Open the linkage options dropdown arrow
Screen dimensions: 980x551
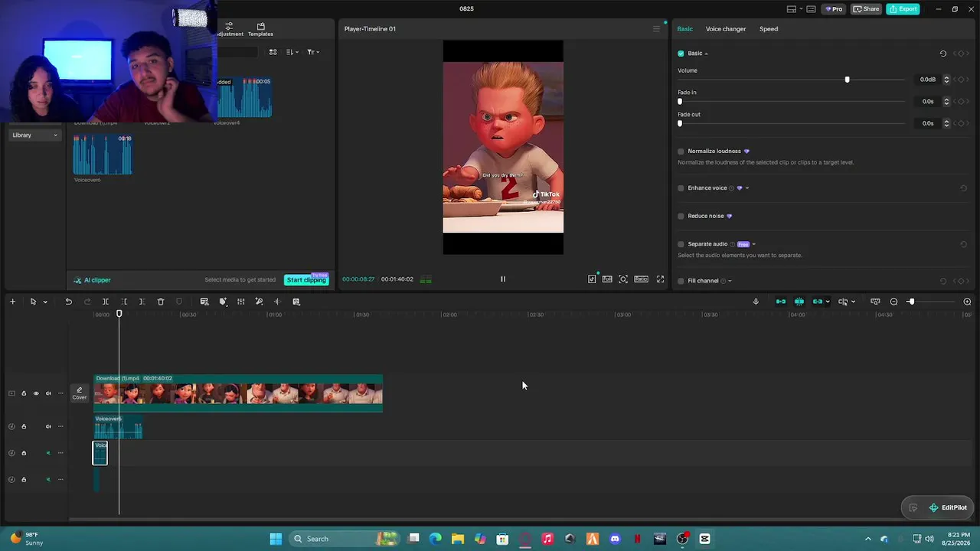(828, 302)
